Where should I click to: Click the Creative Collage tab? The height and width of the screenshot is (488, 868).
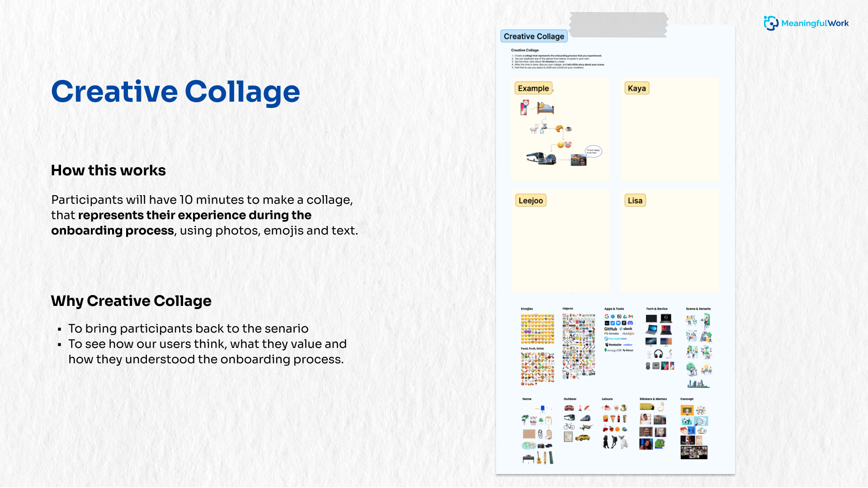533,36
